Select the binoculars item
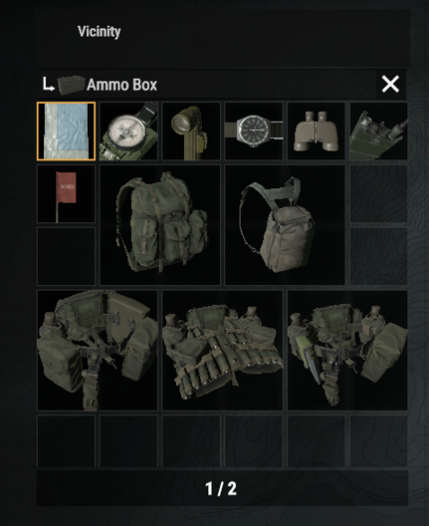The height and width of the screenshot is (526, 429). 316,131
